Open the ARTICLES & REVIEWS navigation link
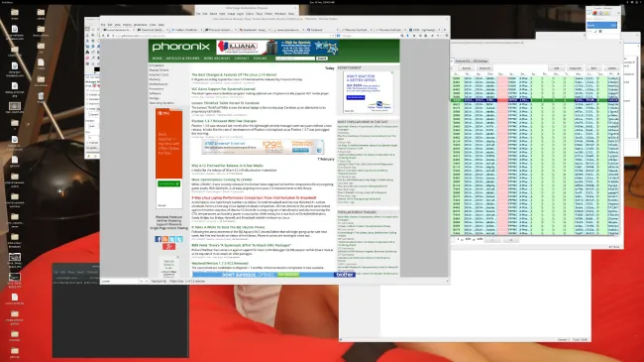 coord(182,59)
